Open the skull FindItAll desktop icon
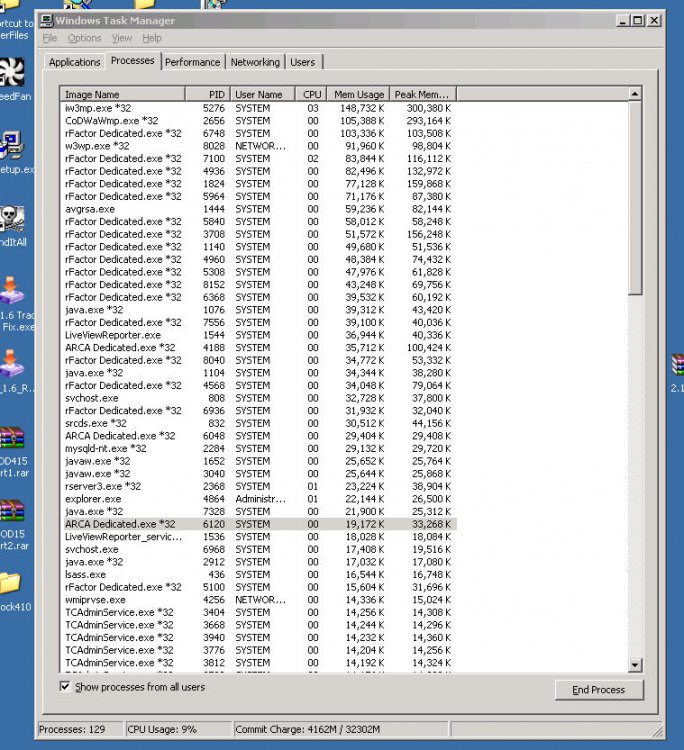Image resolution: width=684 pixels, height=750 pixels. click(11, 219)
